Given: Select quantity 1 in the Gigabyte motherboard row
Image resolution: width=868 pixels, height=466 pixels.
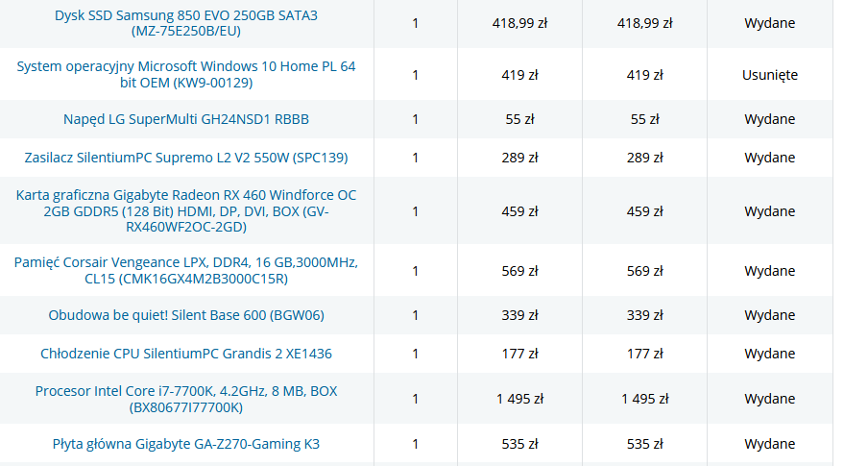Looking at the screenshot, I should coord(415,444).
